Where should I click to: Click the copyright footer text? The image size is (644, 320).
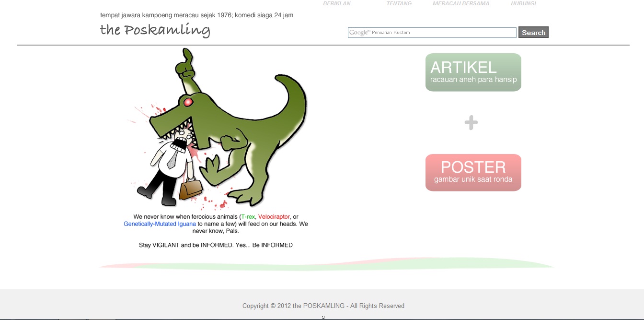point(323,306)
